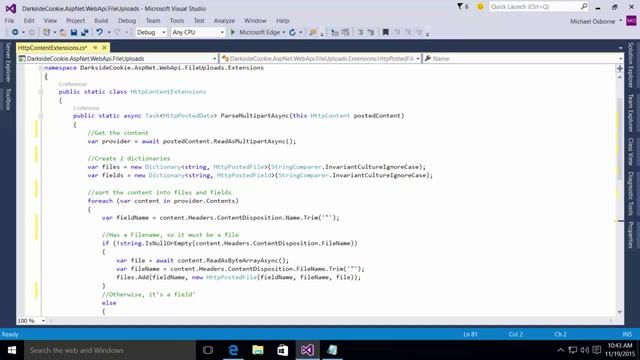Open the Analyze menu

[224, 20]
